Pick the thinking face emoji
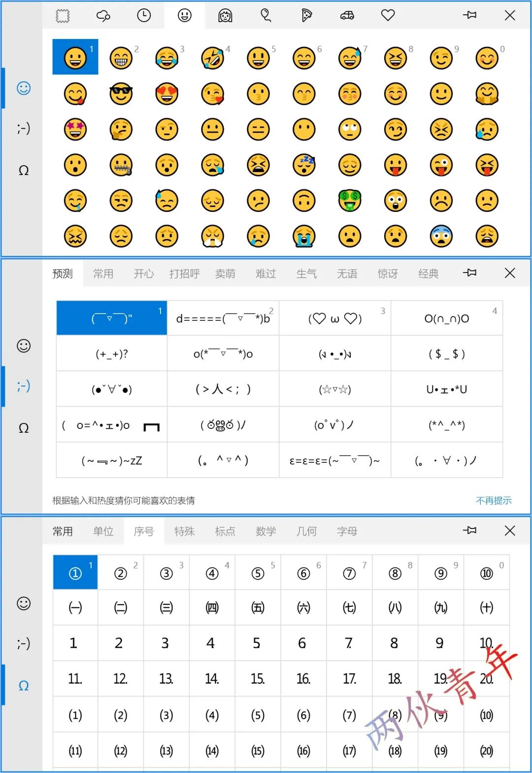This screenshot has height=773, width=532. [121, 129]
